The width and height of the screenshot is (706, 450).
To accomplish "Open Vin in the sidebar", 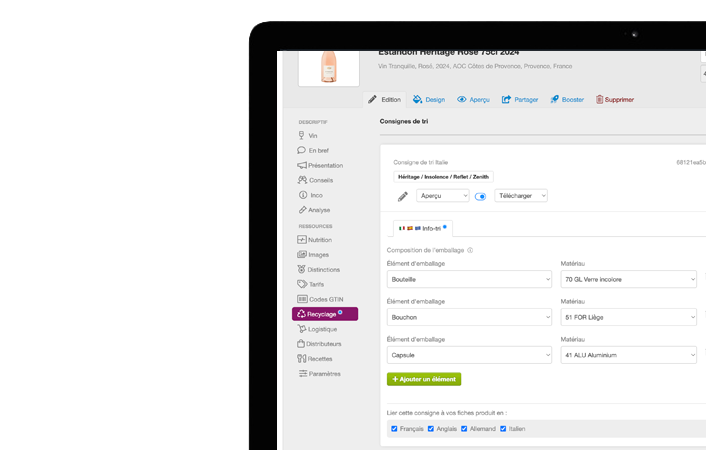I will [308, 136].
